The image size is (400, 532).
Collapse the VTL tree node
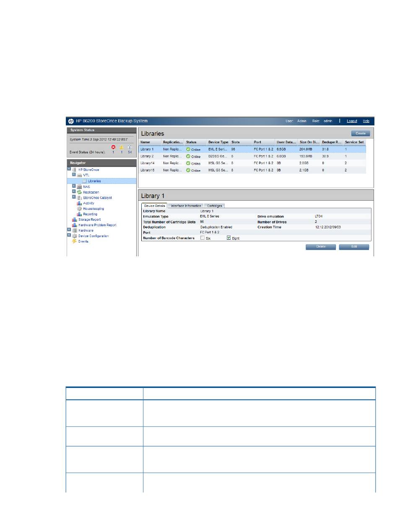[74, 175]
